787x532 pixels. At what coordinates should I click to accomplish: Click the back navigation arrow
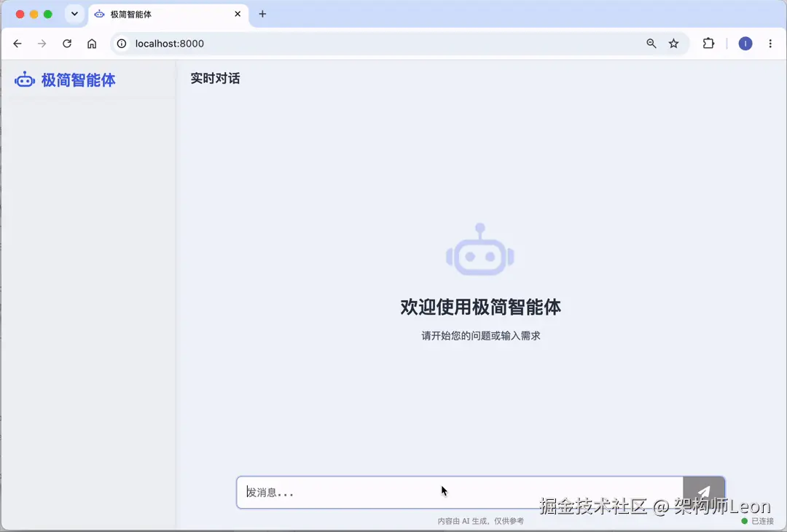tap(17, 44)
